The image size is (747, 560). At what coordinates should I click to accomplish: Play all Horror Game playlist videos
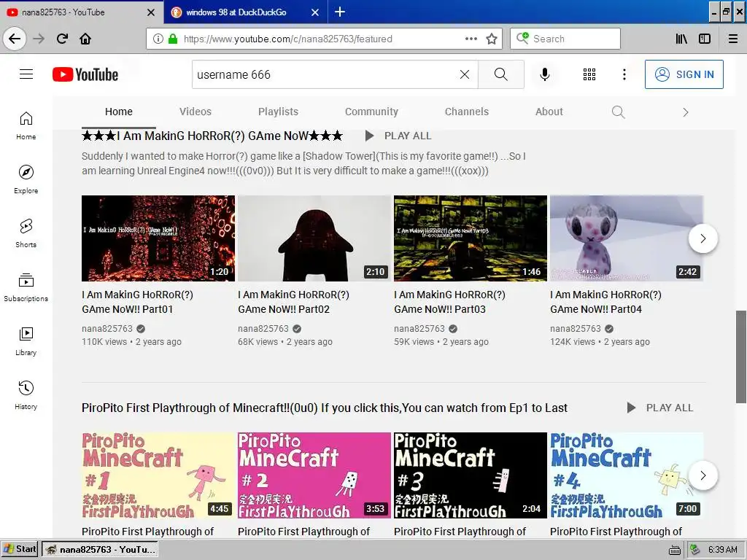coord(398,136)
